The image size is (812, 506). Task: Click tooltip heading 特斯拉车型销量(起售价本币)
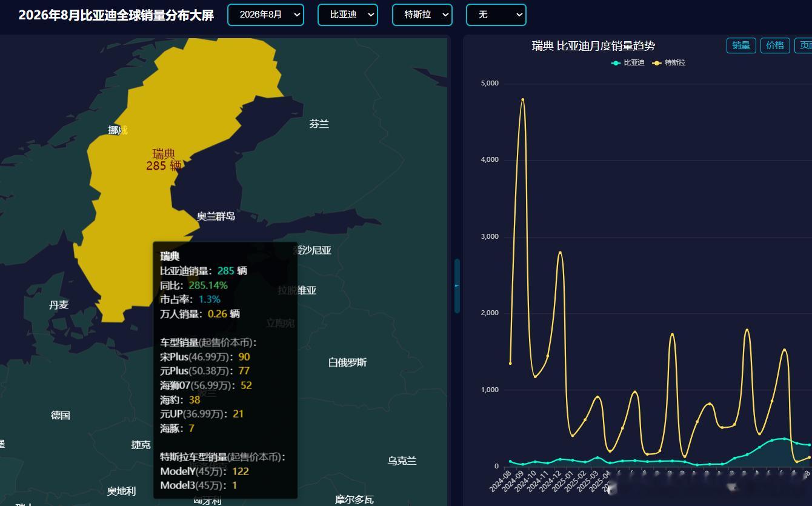223,457
